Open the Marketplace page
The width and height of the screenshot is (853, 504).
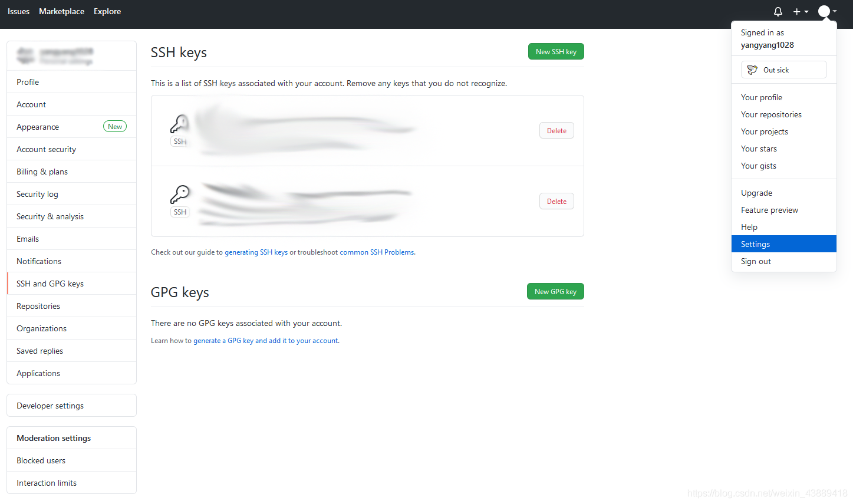61,11
